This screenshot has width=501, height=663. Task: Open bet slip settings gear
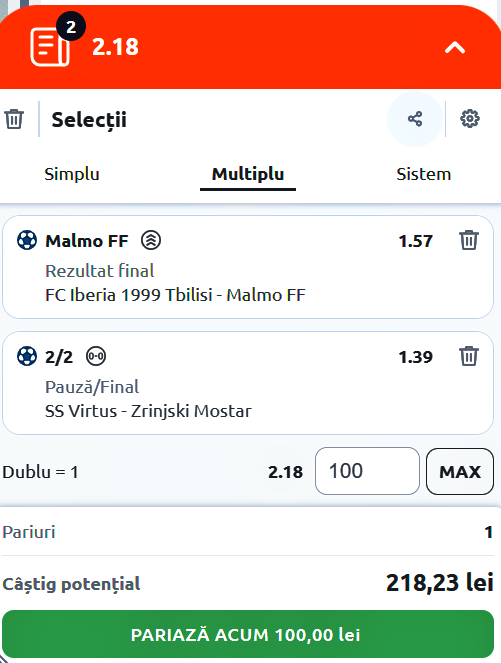(470, 119)
